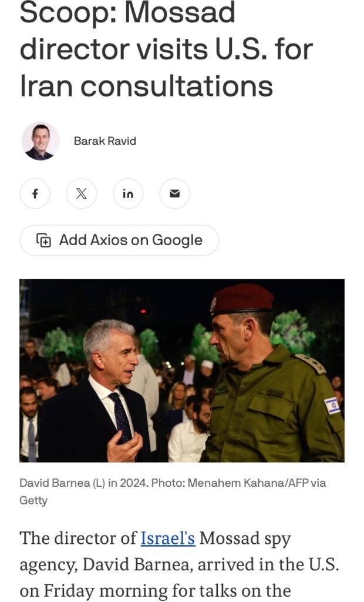364x602 pixels.
Task: Click the word Scoop in the headline
Action: (x=69, y=12)
